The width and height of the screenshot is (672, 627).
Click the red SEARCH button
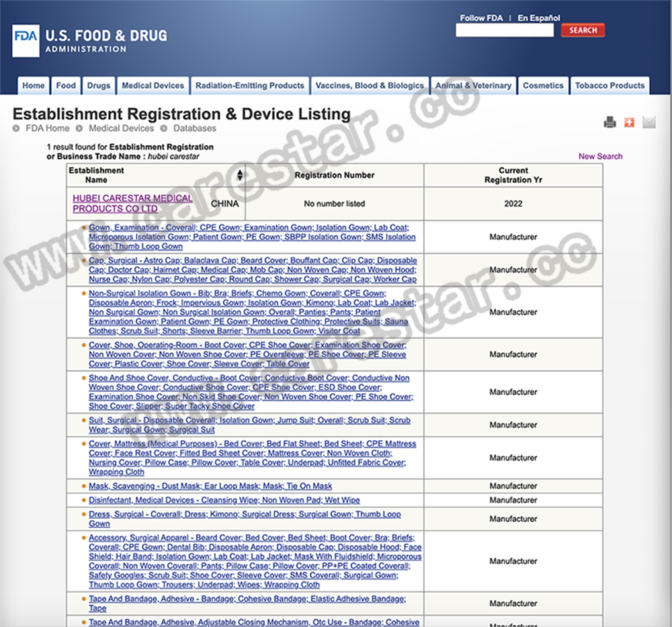coord(583,30)
